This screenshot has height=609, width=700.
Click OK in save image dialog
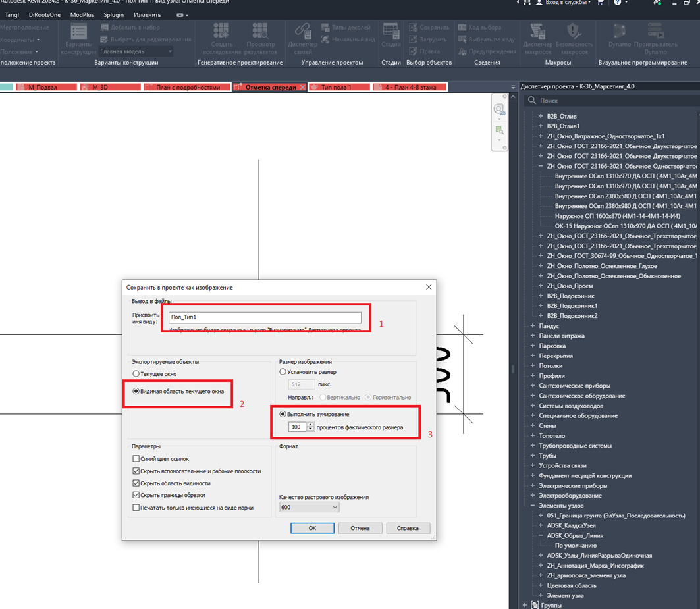coord(313,528)
